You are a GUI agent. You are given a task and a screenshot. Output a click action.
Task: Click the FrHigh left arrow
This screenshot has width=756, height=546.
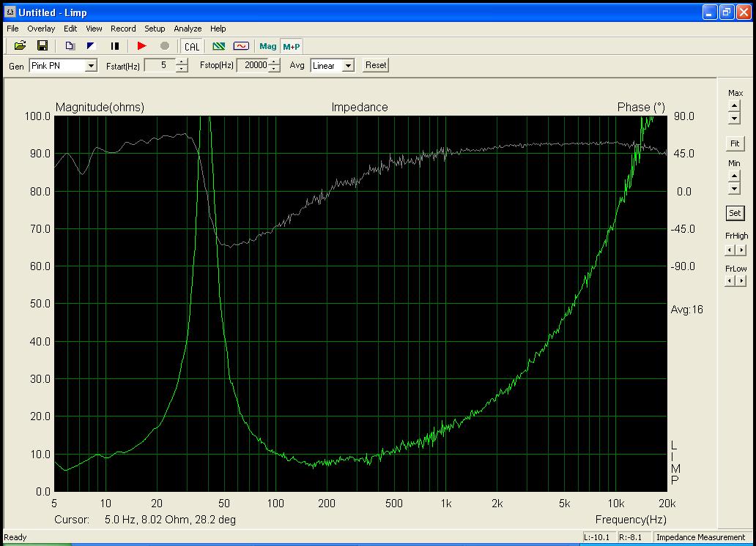pyautogui.click(x=730, y=250)
